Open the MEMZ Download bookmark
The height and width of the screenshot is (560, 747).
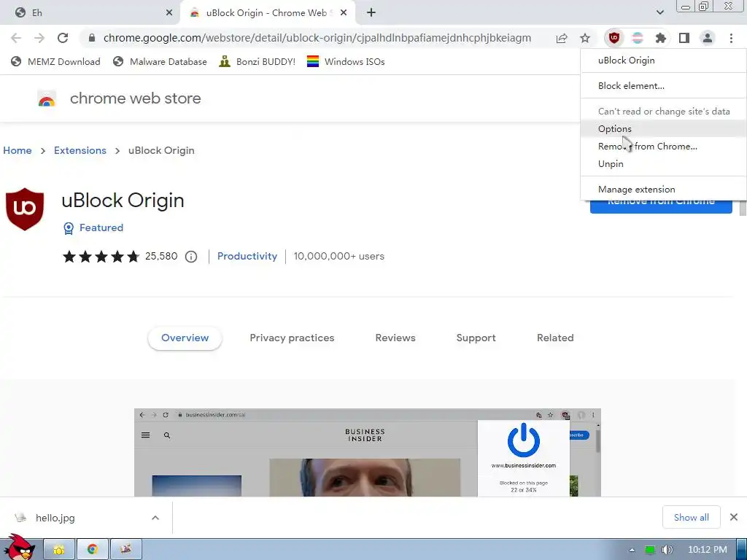[x=55, y=61]
